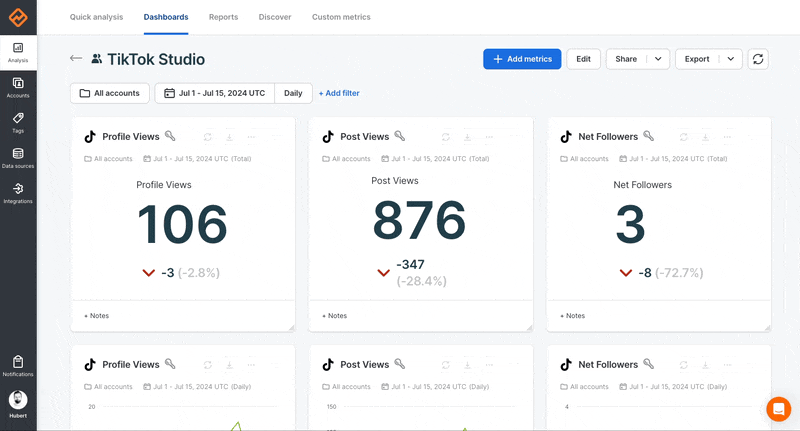The image size is (800, 431).
Task: Open the orange chat support bubble
Action: [779, 409]
